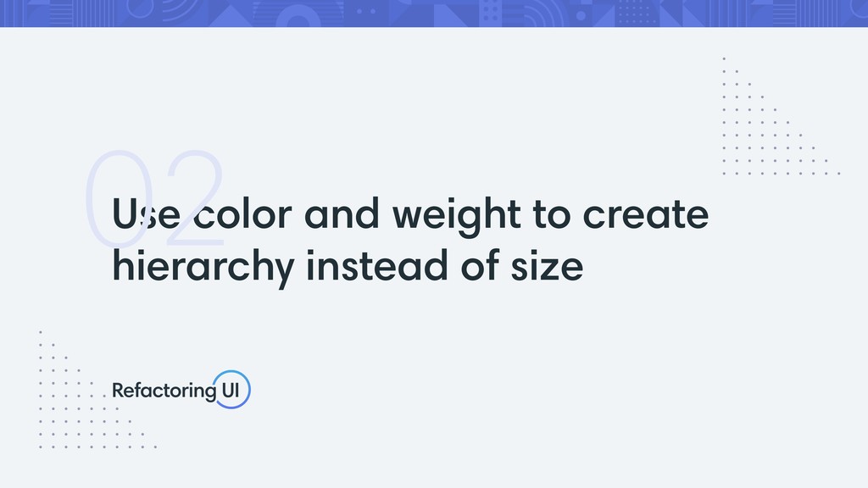
Task: Click the outlined circle shape in banner
Action: [140, 8]
